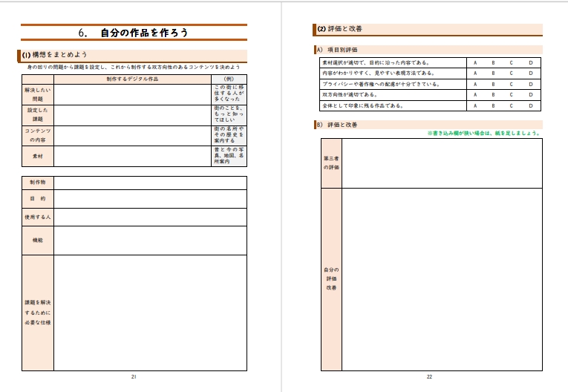Viewport: 568px width, 392px height.
Task: Click the 素材 blank answer cell
Action: 133,156
